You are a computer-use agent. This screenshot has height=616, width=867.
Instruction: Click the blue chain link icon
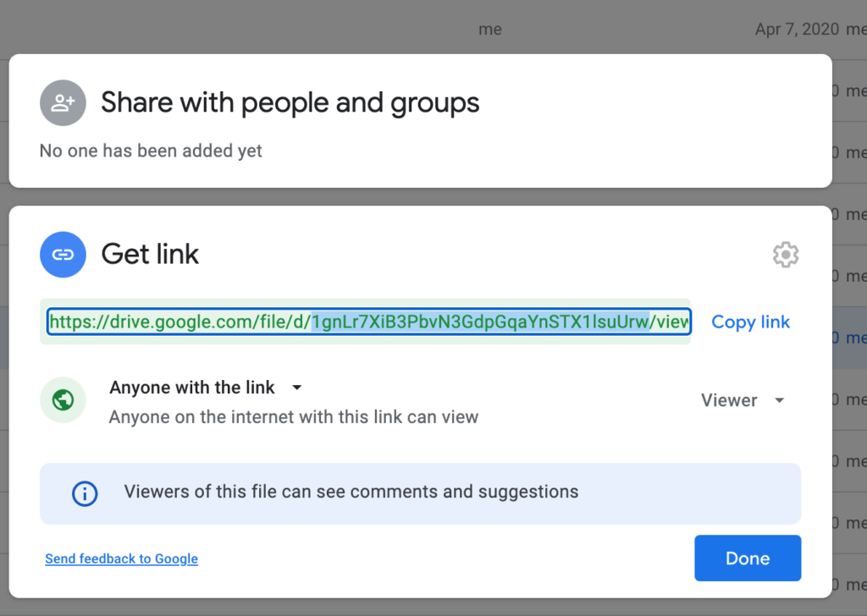click(x=63, y=255)
